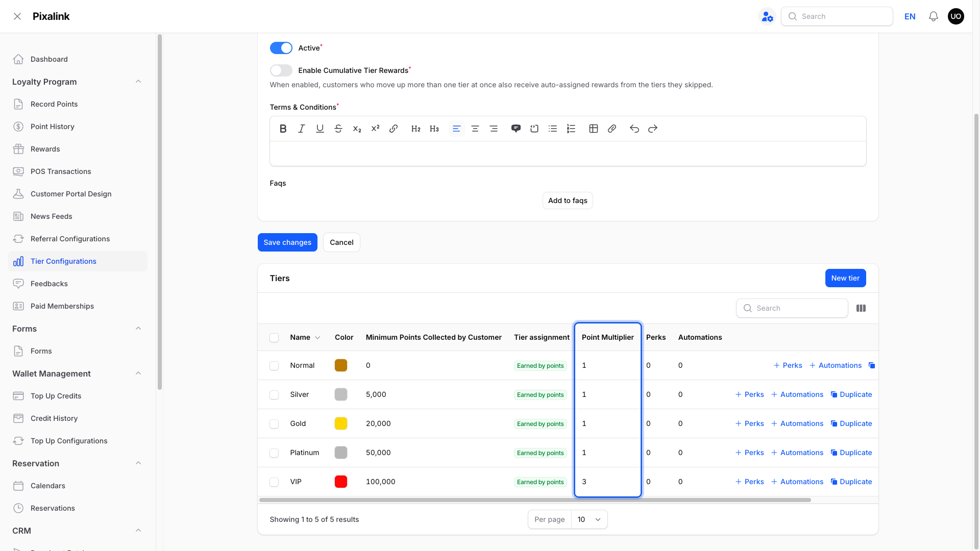Viewport: 980px width, 551px height.
Task: Set heading level H2
Action: [415, 129]
